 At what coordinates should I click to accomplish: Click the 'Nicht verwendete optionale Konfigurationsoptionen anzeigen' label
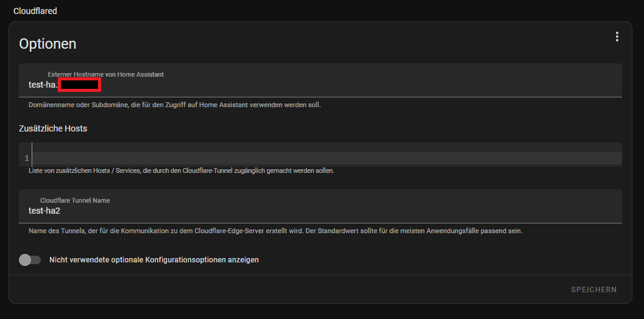coord(154,260)
